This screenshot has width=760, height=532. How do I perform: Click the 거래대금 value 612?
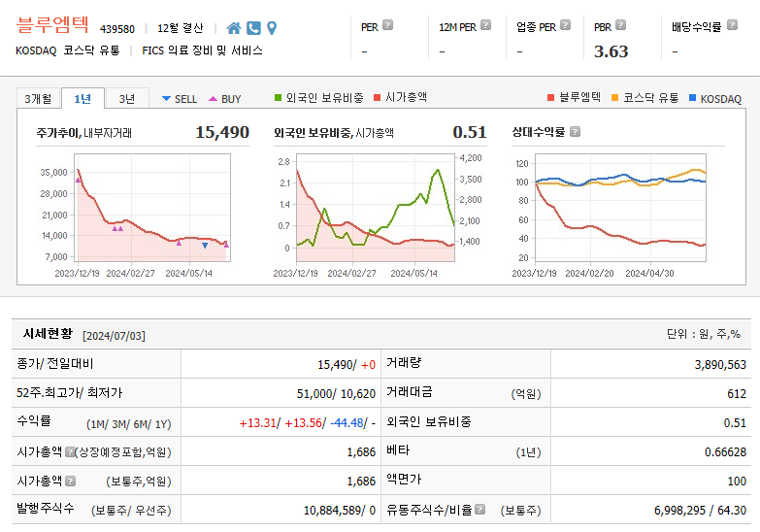pyautogui.click(x=737, y=394)
